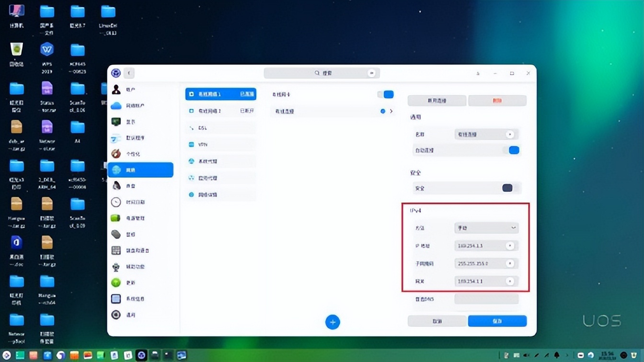Select VPN in the network category list
644x362 pixels.
220,144
